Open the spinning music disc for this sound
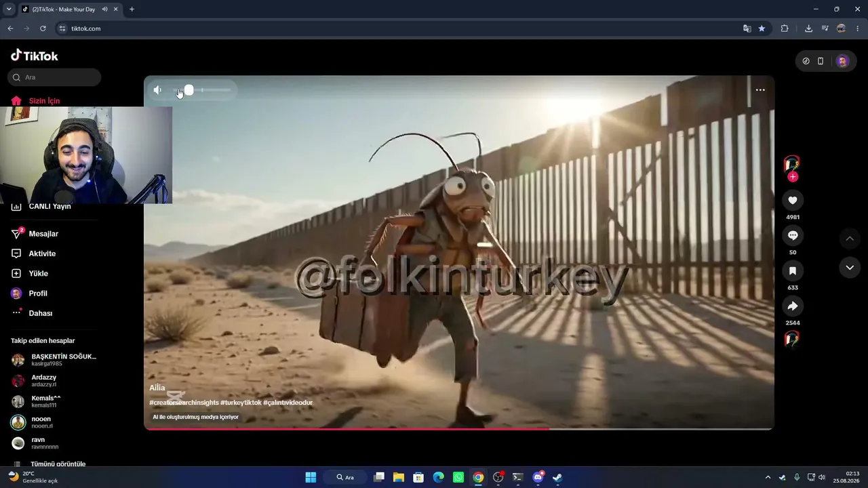The width and height of the screenshot is (868, 488). [x=791, y=338]
